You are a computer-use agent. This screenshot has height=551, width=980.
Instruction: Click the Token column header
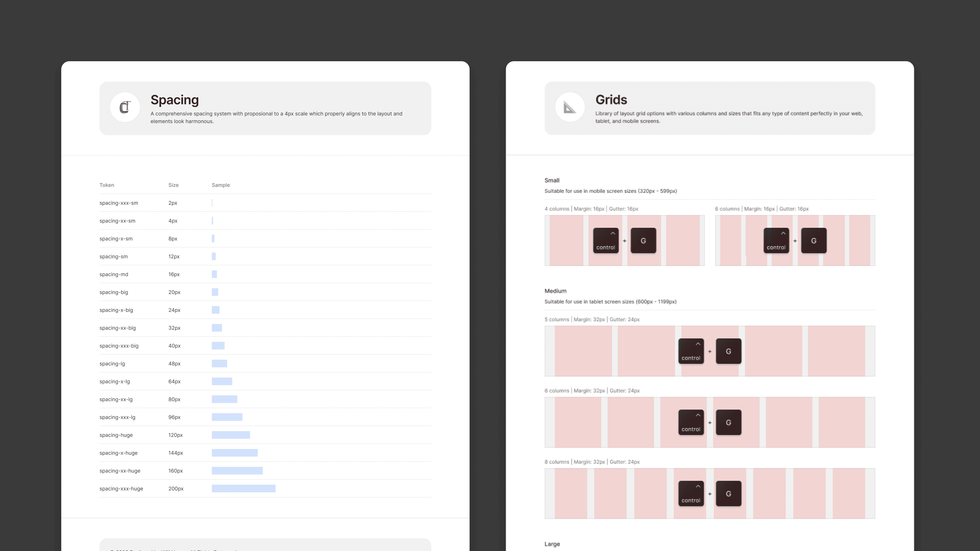pyautogui.click(x=107, y=185)
